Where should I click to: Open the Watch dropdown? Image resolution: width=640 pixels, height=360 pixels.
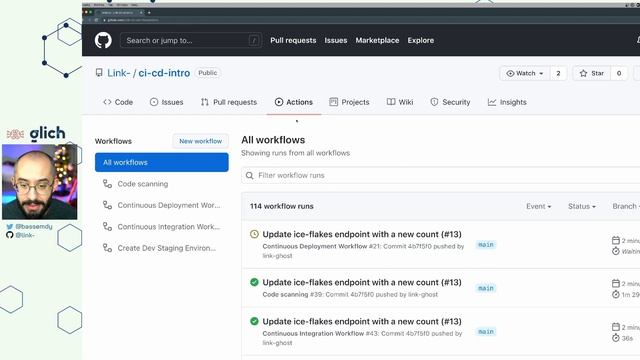click(524, 73)
